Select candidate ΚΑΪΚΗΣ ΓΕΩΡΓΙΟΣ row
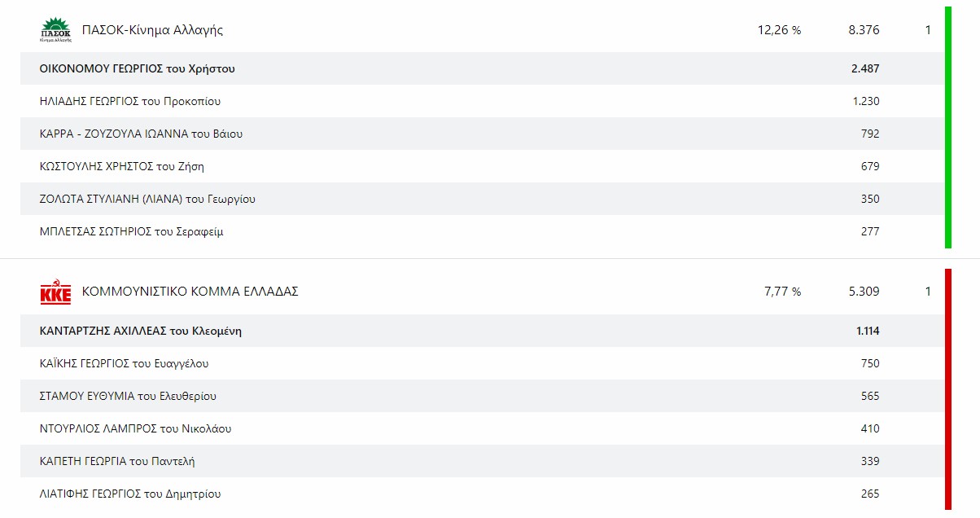The height and width of the screenshot is (518, 980). coord(482,363)
